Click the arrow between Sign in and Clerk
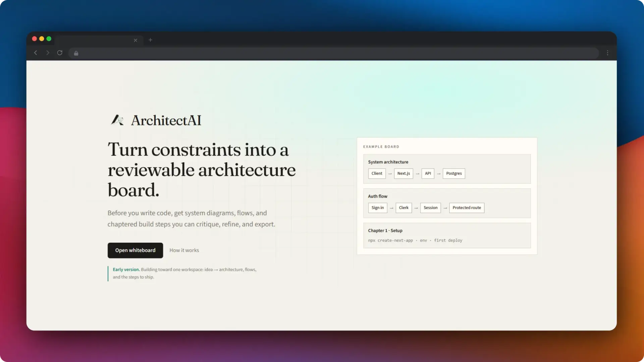This screenshot has height=362, width=644. point(391,208)
